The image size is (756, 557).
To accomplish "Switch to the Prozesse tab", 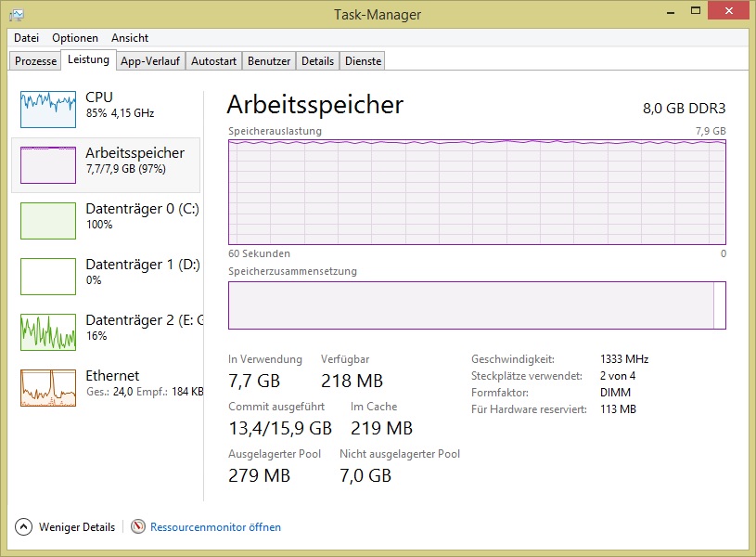I will coord(36,61).
